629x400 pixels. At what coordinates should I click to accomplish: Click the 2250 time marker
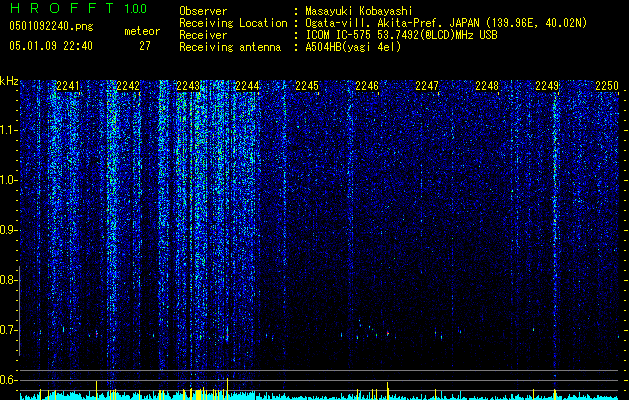pyautogui.click(x=607, y=86)
